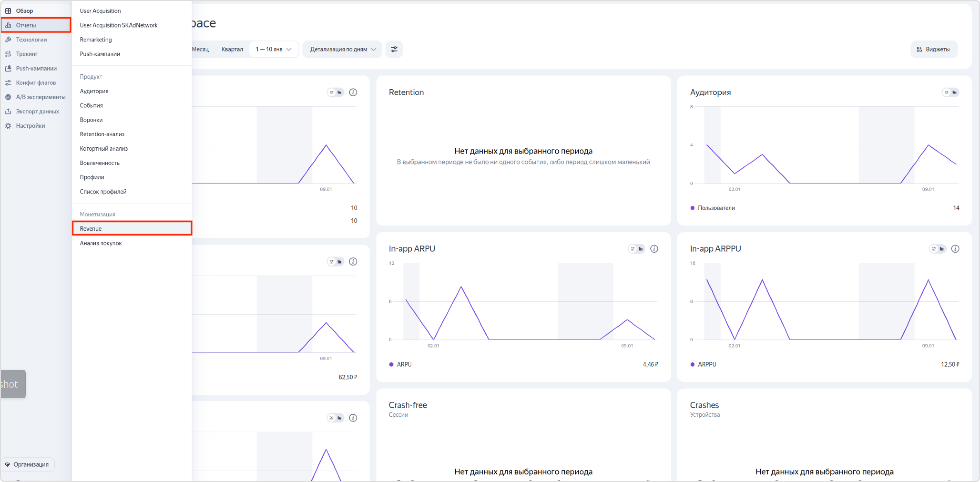The height and width of the screenshot is (482, 980).
Task: Open the Обзор overview icon in sidebar
Action: [8, 11]
